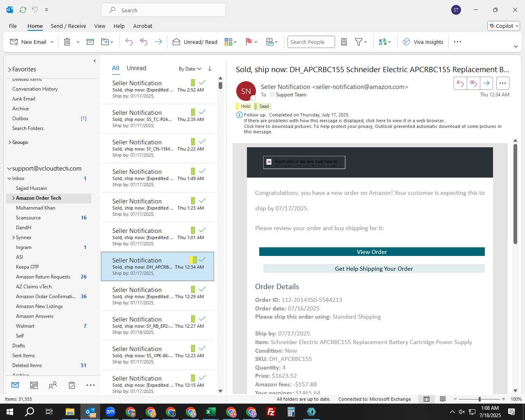The image size is (525, 420).
Task: Click the zoom slider handle in status bar
Action: click(x=479, y=399)
